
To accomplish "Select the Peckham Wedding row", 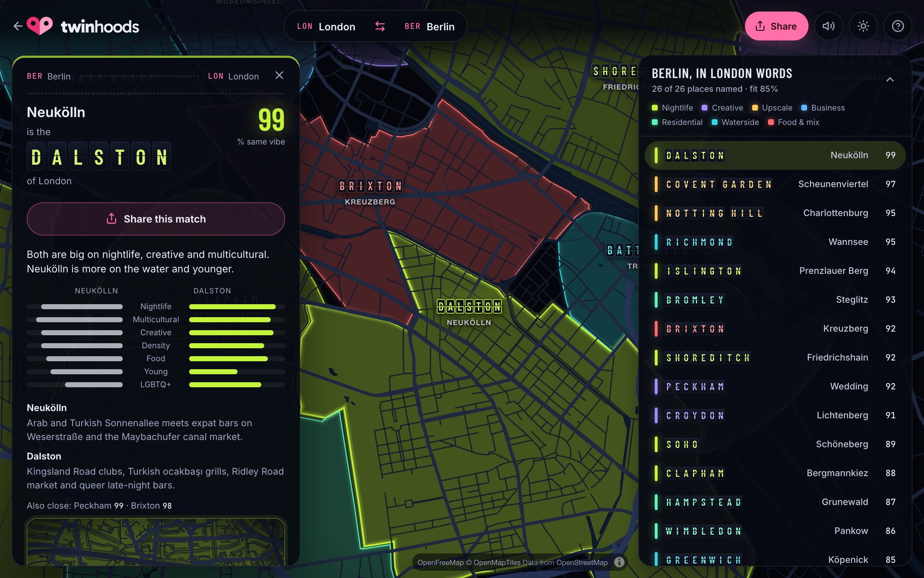I will (775, 387).
